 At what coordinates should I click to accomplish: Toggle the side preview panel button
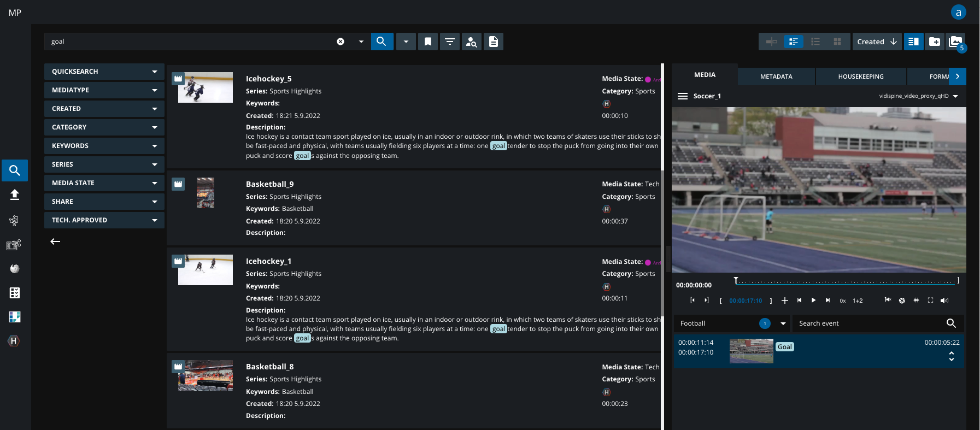click(x=913, y=42)
